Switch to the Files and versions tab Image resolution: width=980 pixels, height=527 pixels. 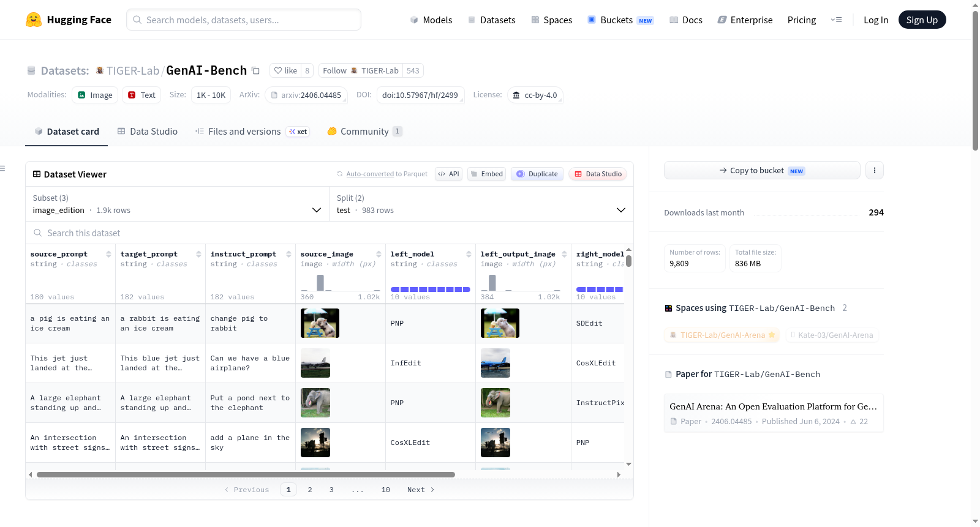252,131
